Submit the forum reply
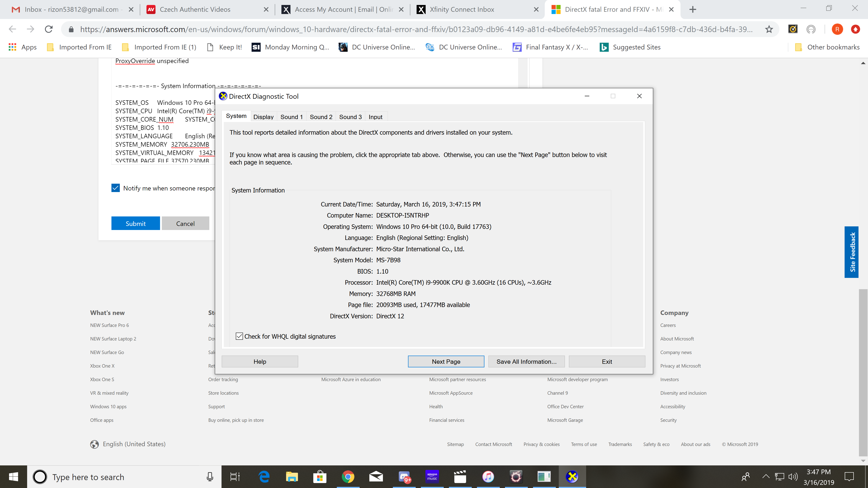 click(x=135, y=223)
